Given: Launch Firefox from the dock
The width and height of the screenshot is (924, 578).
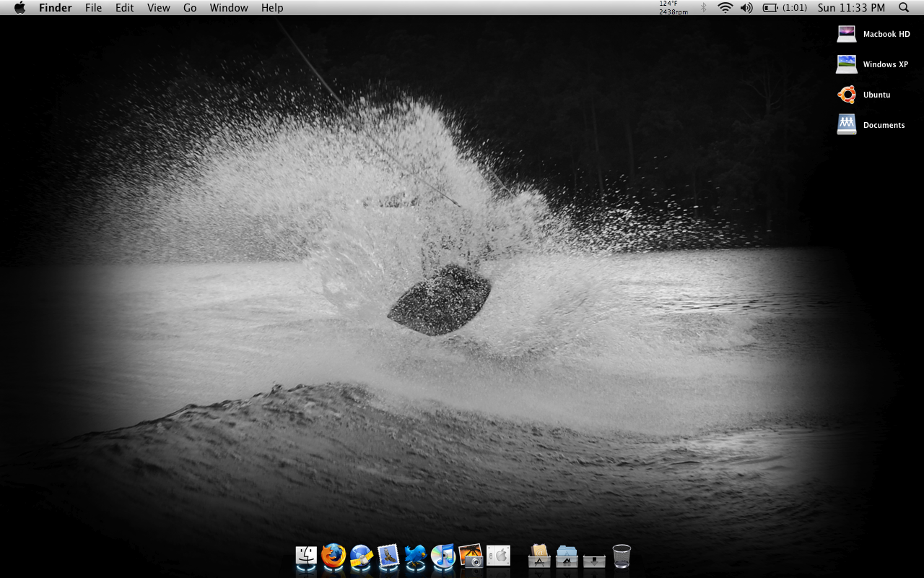Looking at the screenshot, I should tap(334, 556).
